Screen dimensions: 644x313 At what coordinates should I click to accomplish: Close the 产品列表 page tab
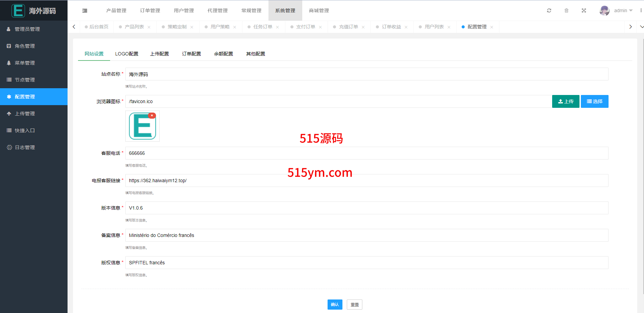pos(149,27)
